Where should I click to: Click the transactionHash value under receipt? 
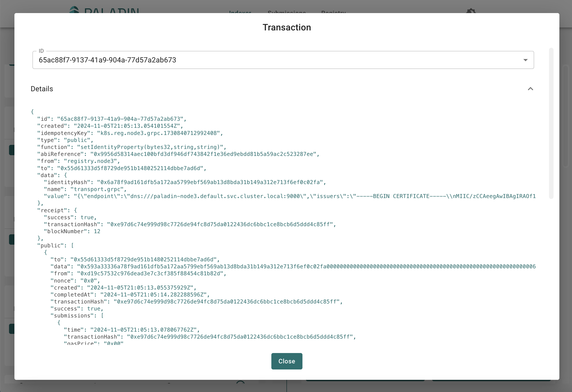220,224
